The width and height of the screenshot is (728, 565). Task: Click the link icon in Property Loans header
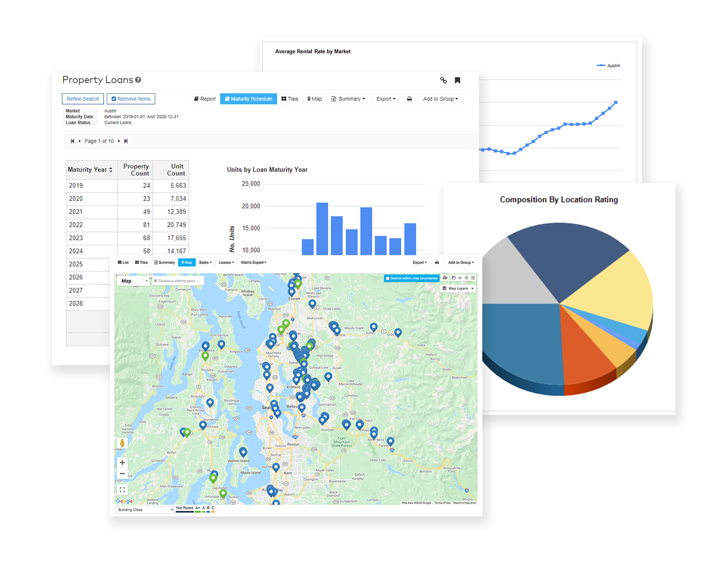pos(443,80)
